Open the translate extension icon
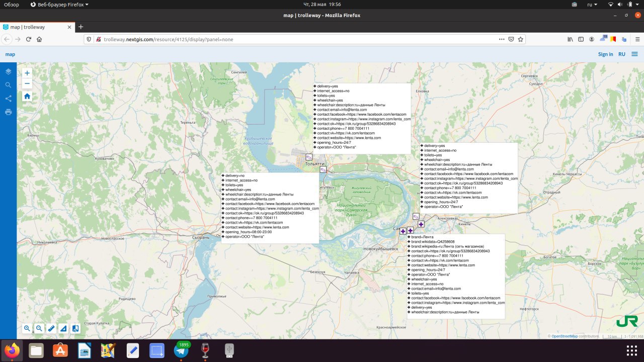Screen dimensions: 644x362 [x=624, y=39]
